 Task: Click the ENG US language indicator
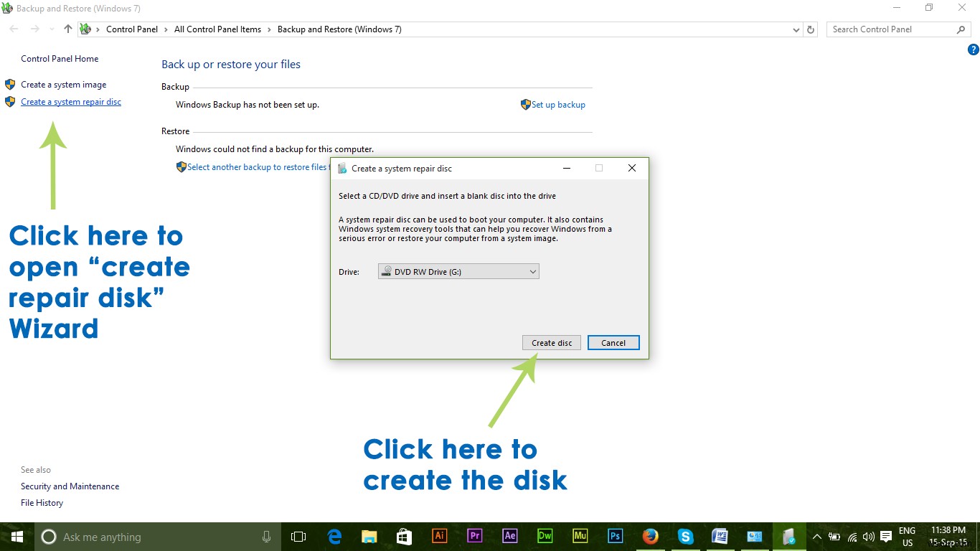pyautogui.click(x=908, y=537)
